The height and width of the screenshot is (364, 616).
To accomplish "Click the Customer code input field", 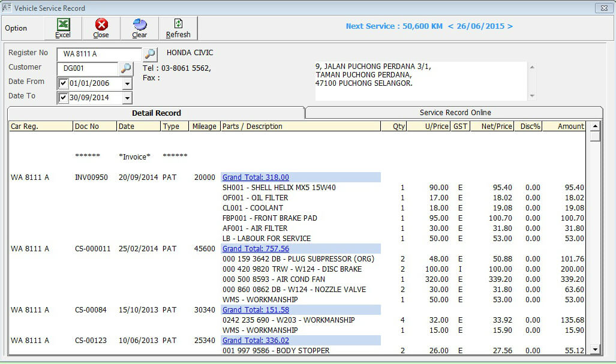I will 88,68.
